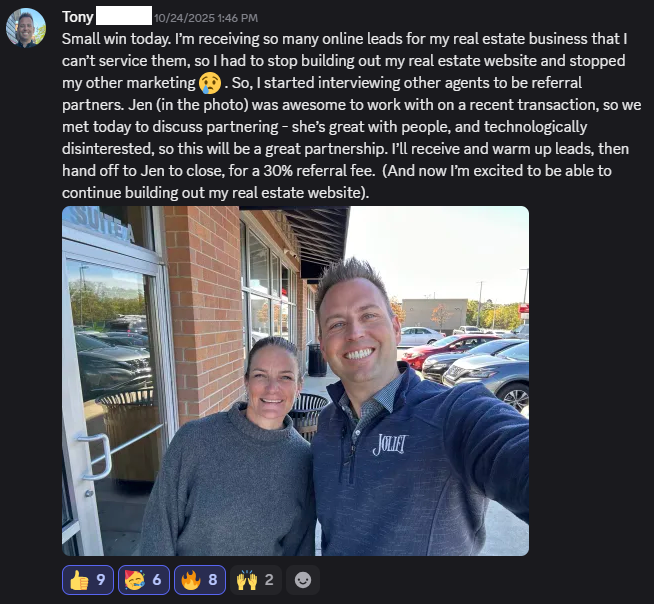Click the party face emoji icon
Image resolution: width=654 pixels, height=604 pixels.
(x=135, y=580)
